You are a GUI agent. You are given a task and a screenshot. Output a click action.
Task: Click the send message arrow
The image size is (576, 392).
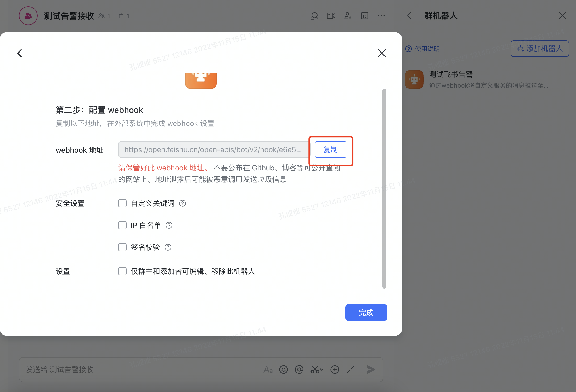click(371, 370)
